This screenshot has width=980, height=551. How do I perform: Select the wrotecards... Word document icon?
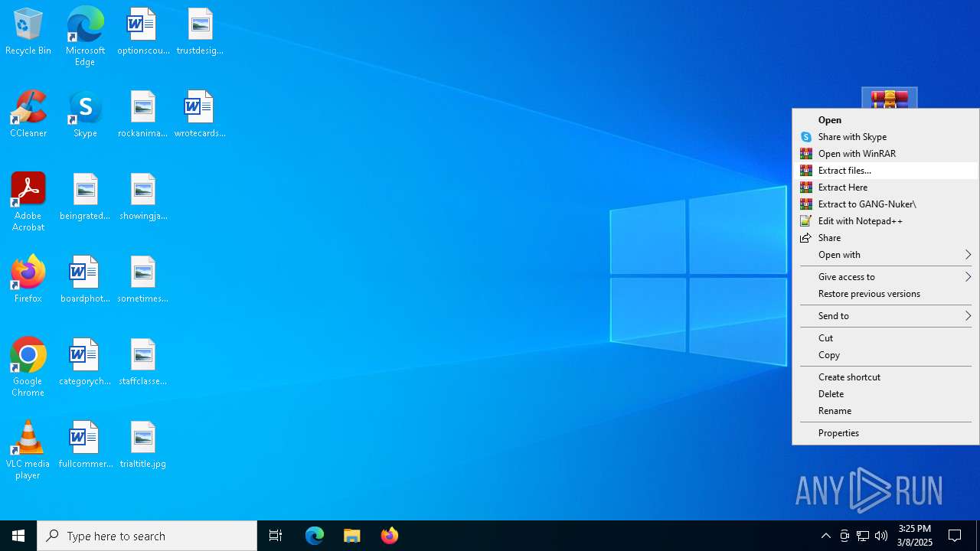click(x=200, y=115)
